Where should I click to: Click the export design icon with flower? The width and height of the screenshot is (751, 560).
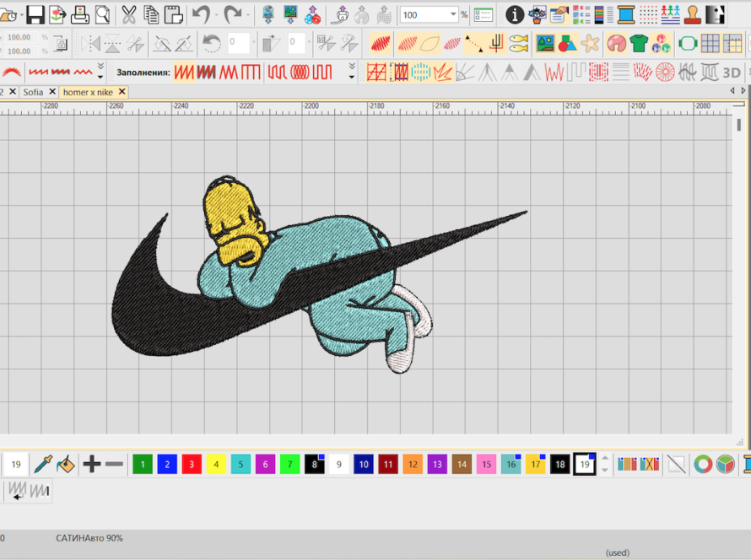pyautogui.click(x=57, y=15)
